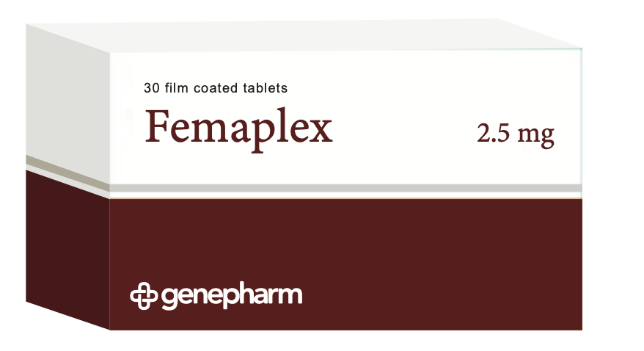Select the Femaplex product name

point(238,127)
